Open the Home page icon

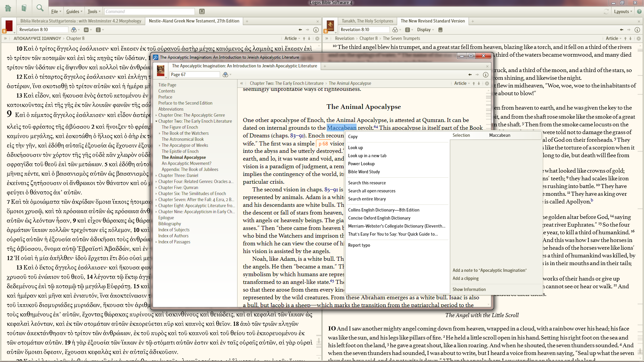tap(8, 8)
